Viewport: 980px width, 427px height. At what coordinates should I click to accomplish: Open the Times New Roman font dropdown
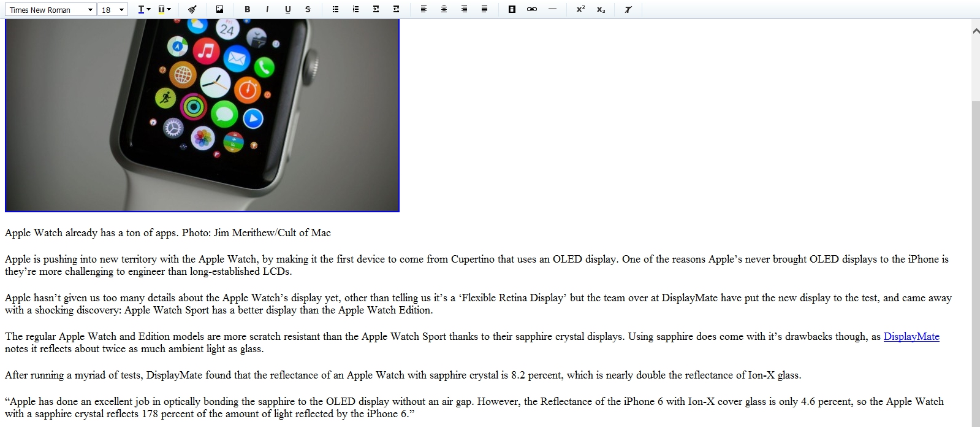coord(50,10)
